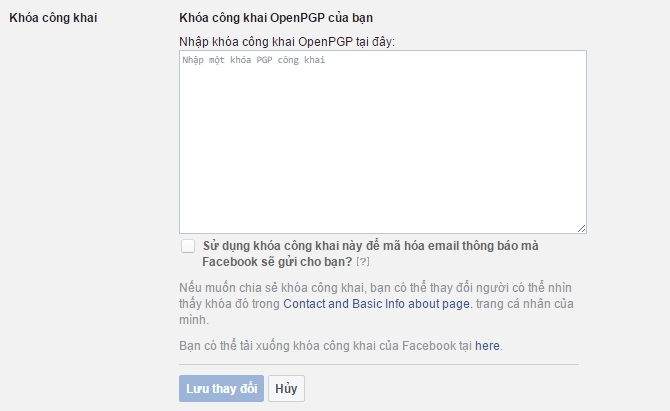This screenshot has height=411, width=670.
Task: Click the 'here' link to download Facebook's key
Action: pyautogui.click(x=487, y=346)
